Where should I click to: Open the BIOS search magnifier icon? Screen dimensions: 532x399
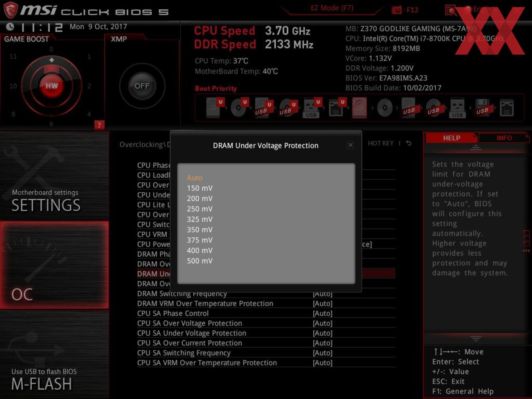click(x=451, y=10)
